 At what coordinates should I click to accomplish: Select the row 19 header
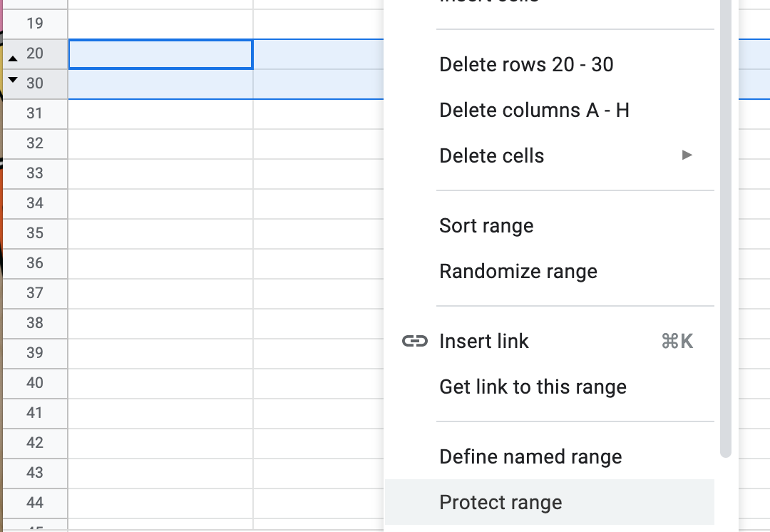pos(34,24)
